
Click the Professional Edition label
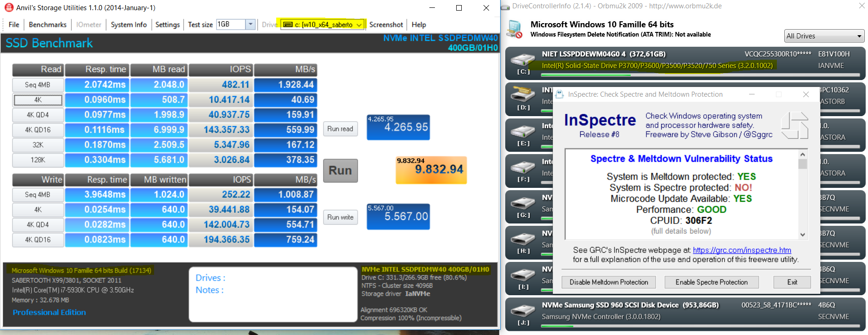(x=50, y=312)
